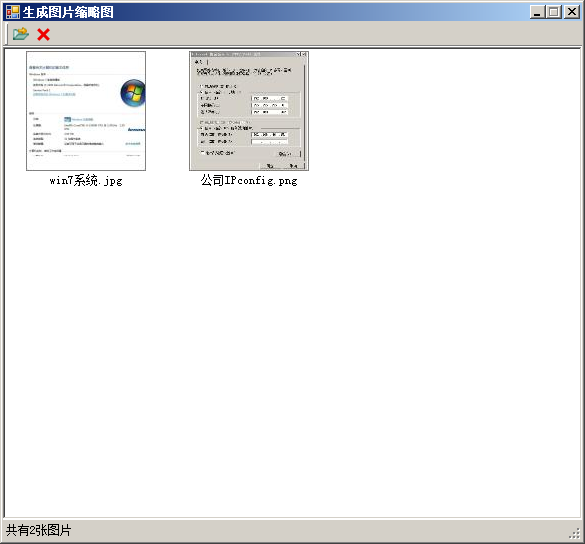Open images with the folder toolbar icon
This screenshot has height=544, width=585.
point(21,34)
